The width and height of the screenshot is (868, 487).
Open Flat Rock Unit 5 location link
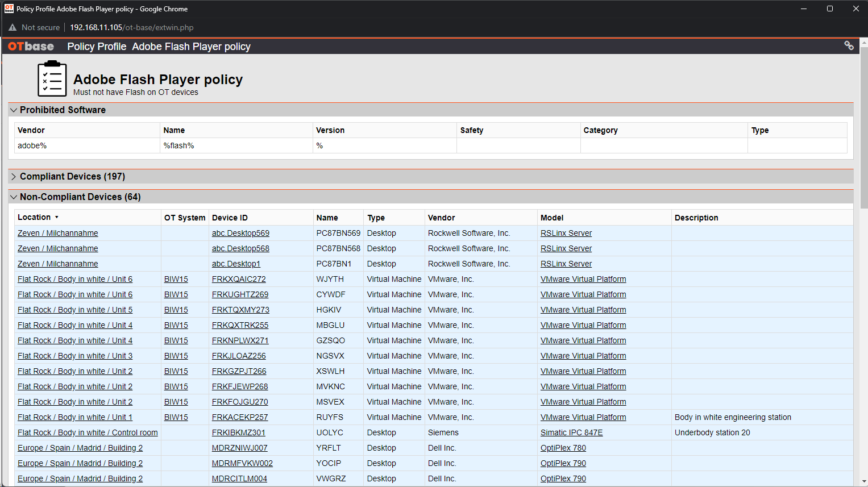click(75, 310)
